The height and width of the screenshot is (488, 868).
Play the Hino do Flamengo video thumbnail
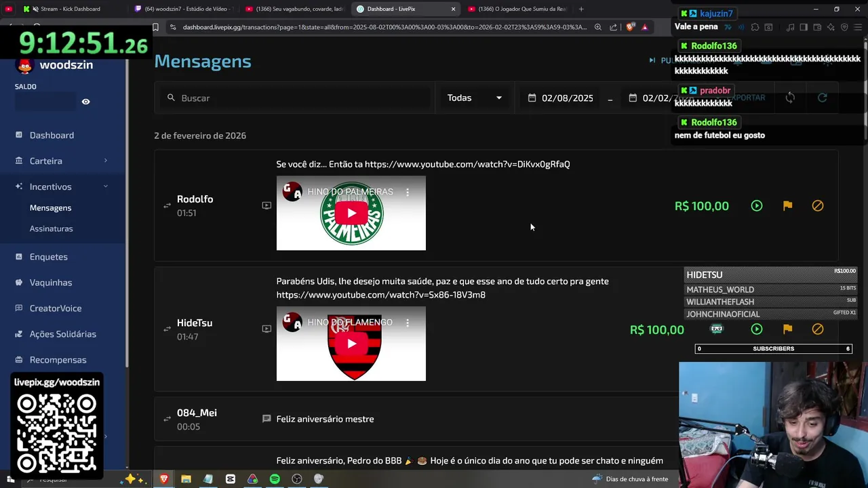351,344
